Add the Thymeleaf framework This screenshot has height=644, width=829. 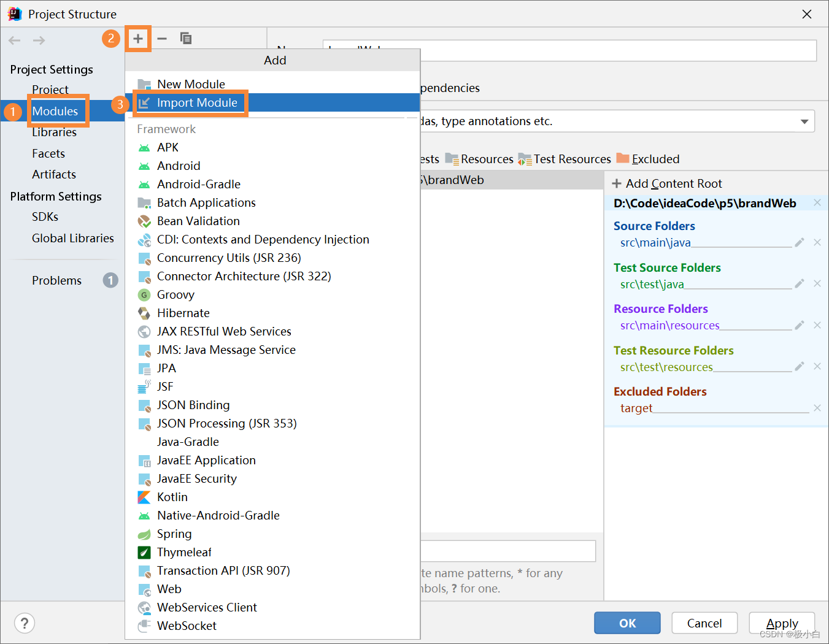(x=272, y=552)
